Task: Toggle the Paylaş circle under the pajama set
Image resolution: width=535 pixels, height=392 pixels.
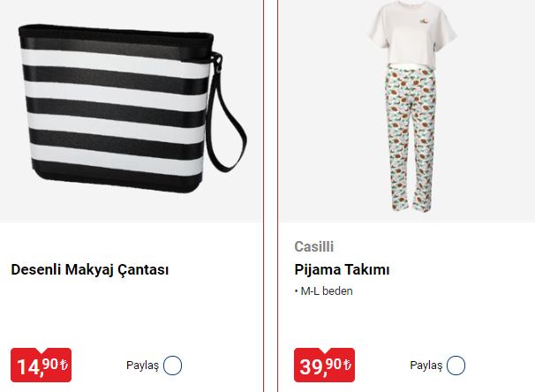Action: [x=456, y=366]
